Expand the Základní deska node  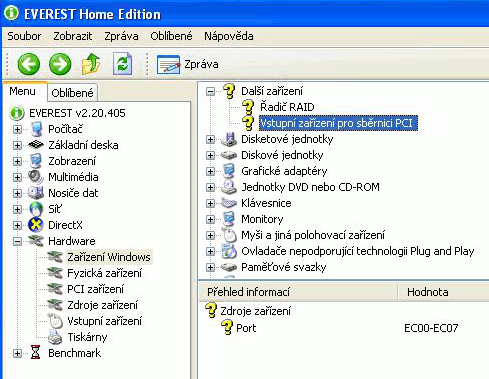(x=17, y=145)
